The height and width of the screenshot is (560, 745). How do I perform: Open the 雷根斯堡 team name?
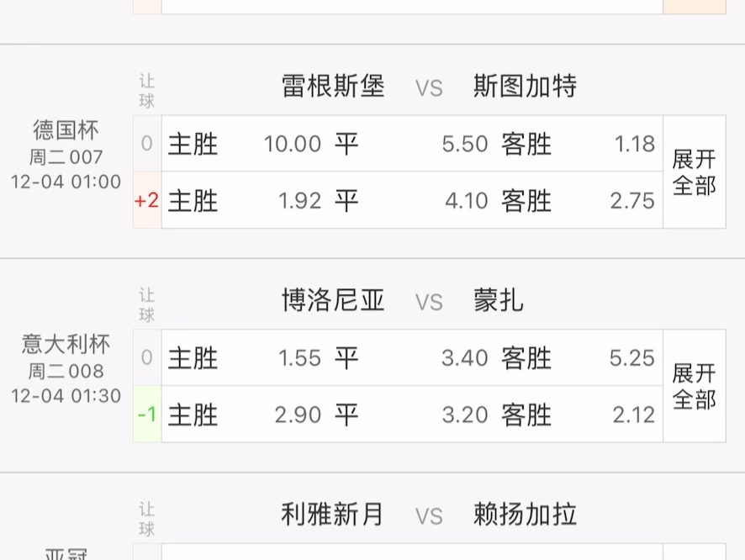tap(333, 87)
